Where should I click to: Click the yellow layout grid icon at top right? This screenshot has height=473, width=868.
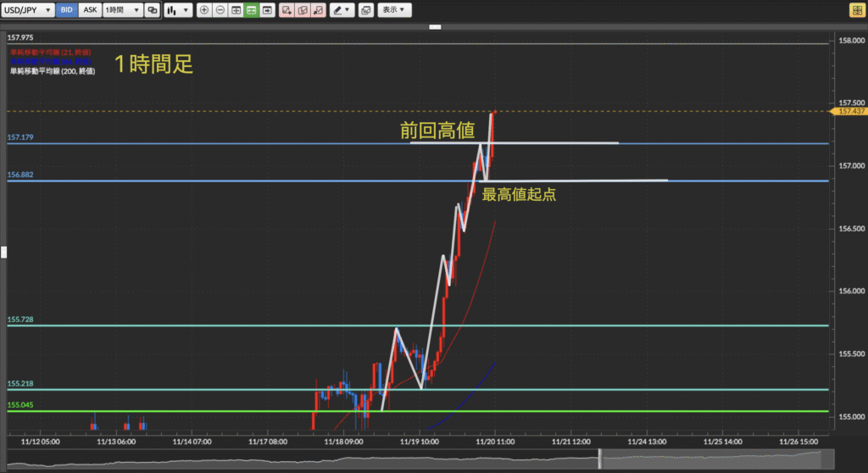click(857, 10)
